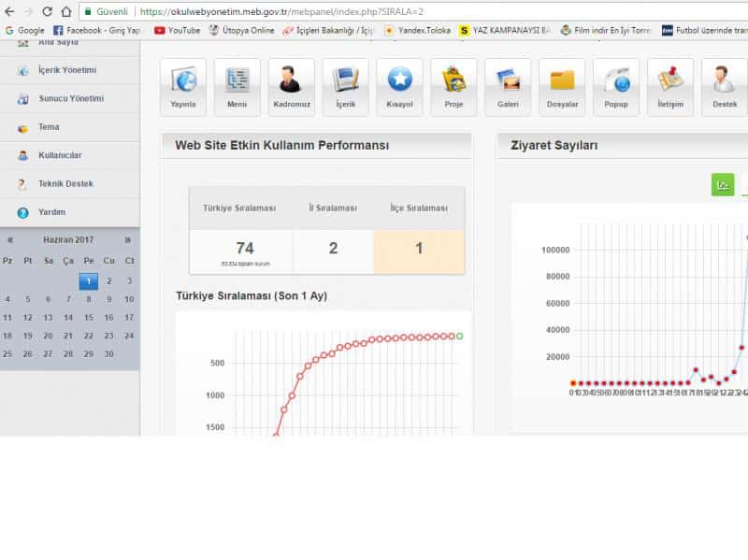Open the Kadromuz staff icon
748x560 pixels.
[x=292, y=86]
